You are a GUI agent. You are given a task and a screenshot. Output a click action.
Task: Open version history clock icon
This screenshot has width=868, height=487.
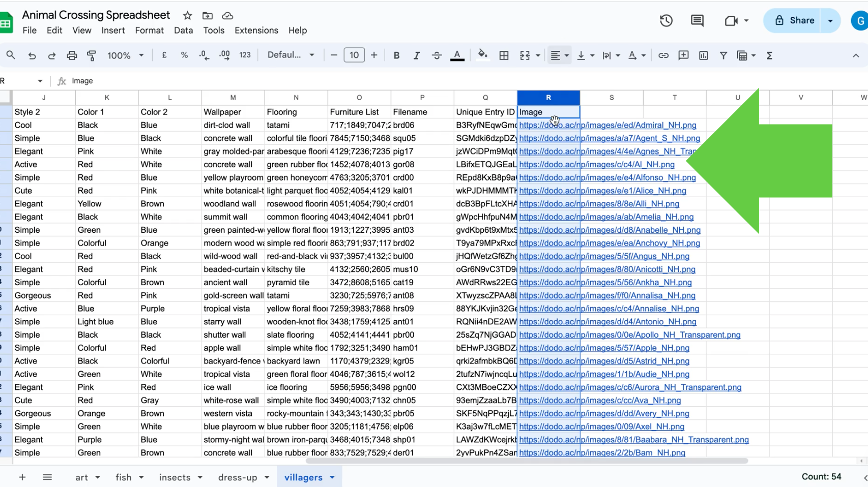(x=666, y=21)
